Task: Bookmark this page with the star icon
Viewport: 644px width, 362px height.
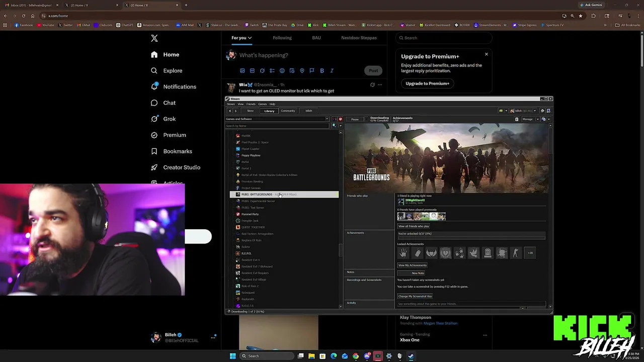Action: 581,16
